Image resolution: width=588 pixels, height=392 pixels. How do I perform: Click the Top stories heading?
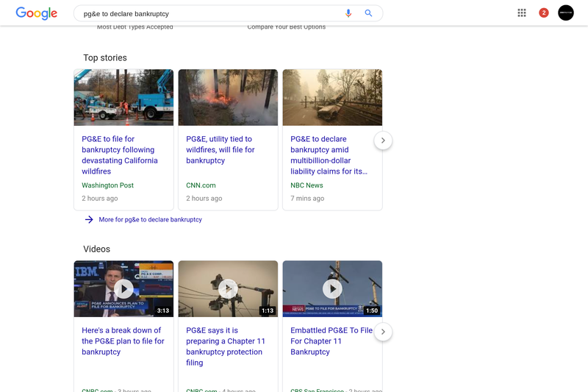(105, 58)
